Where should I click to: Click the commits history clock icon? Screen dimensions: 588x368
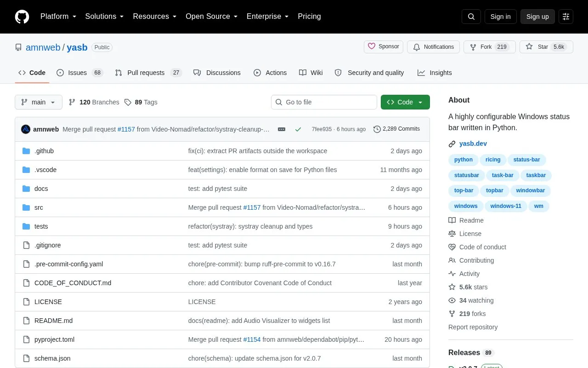click(x=377, y=129)
